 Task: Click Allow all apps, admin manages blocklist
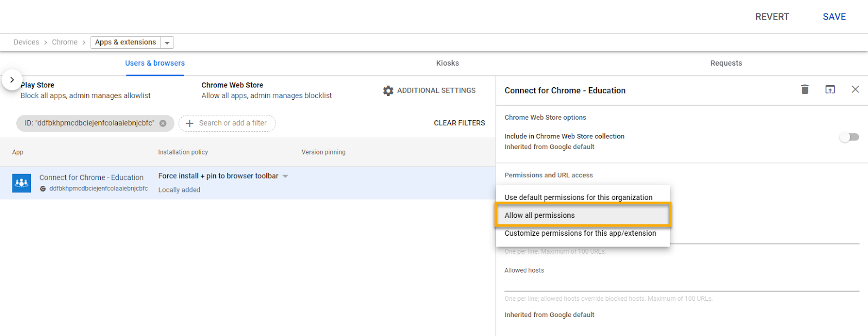[x=266, y=95]
